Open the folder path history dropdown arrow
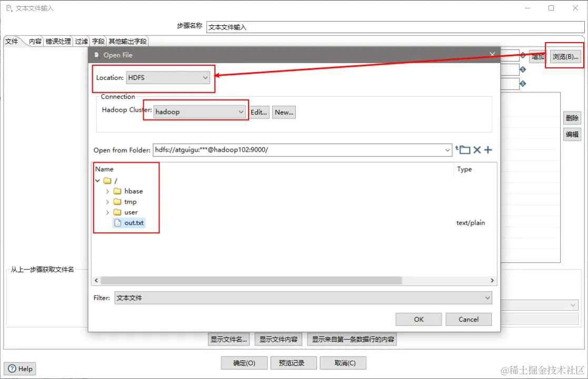Screen dimensions: 588x379 (x=447, y=150)
